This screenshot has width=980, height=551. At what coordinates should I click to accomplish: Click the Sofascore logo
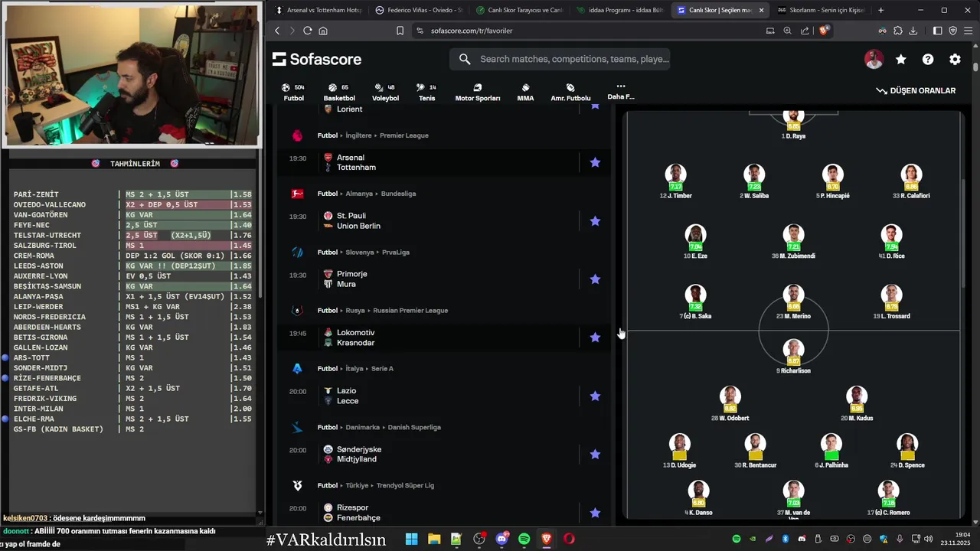[317, 60]
